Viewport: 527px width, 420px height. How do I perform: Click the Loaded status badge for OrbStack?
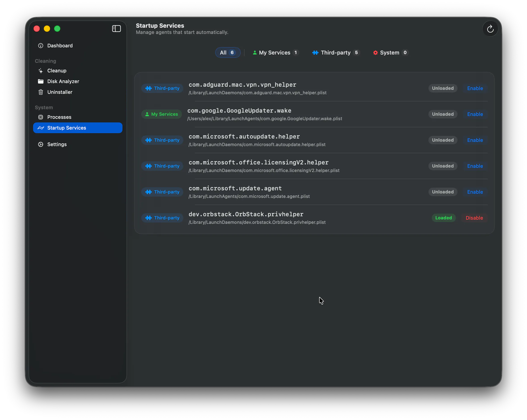coord(443,218)
